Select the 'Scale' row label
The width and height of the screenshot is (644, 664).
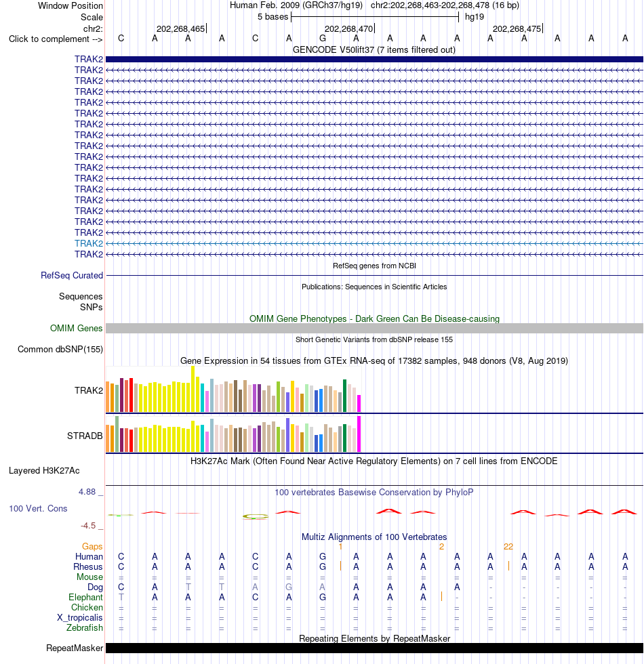(92, 17)
